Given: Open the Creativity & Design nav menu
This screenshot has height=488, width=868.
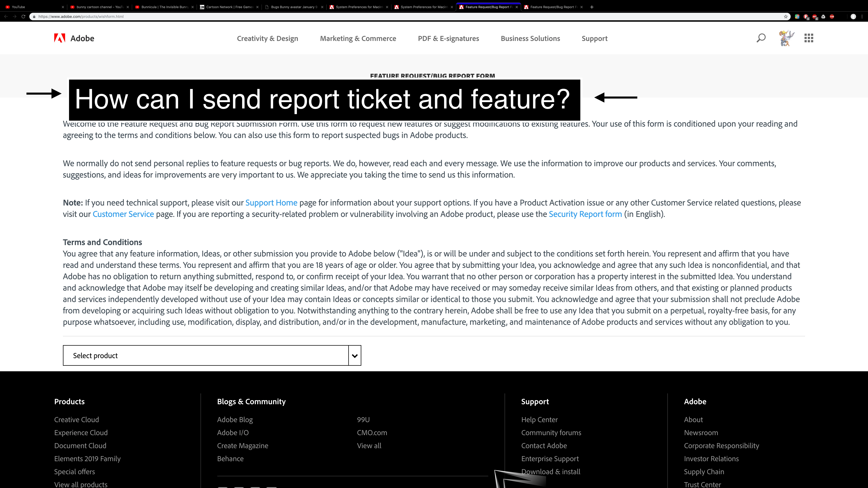Looking at the screenshot, I should pyautogui.click(x=267, y=38).
